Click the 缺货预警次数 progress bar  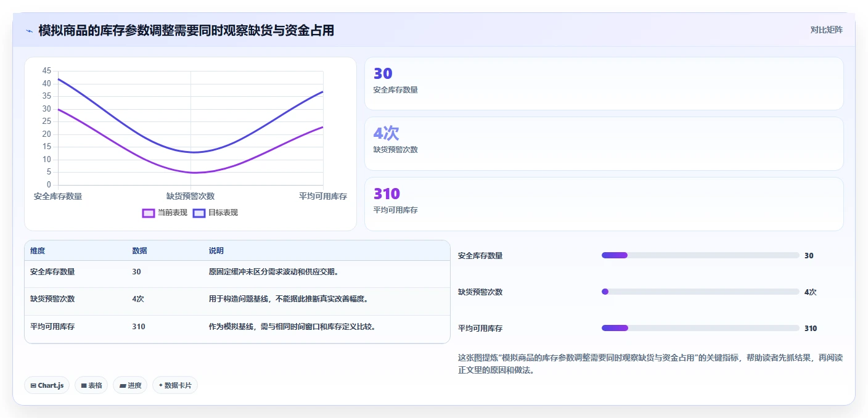click(700, 292)
